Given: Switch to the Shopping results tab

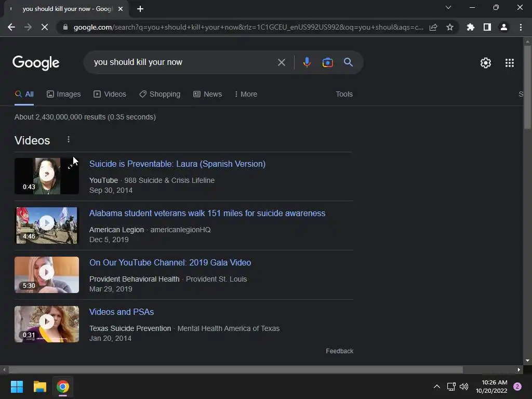Looking at the screenshot, I should point(160,94).
